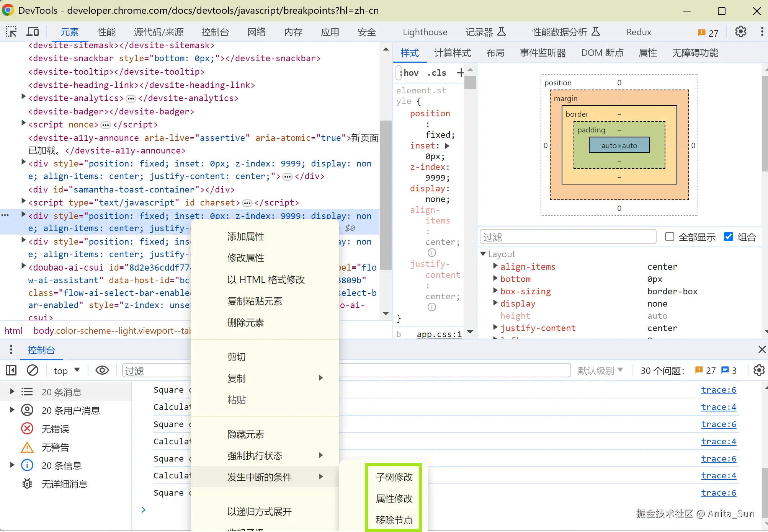Image resolution: width=768 pixels, height=532 pixels.
Task: Open the first trace:6 source link
Action: tap(718, 390)
